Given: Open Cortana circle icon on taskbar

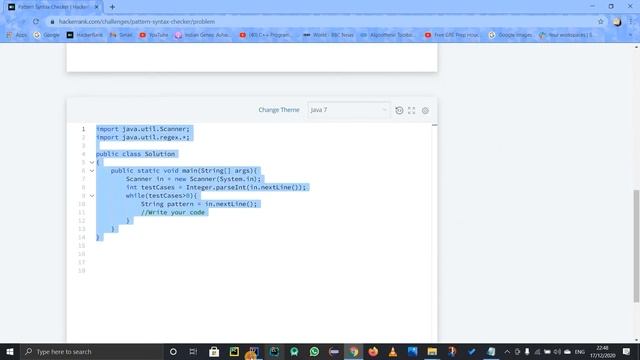Looking at the screenshot, I should click(173, 351).
